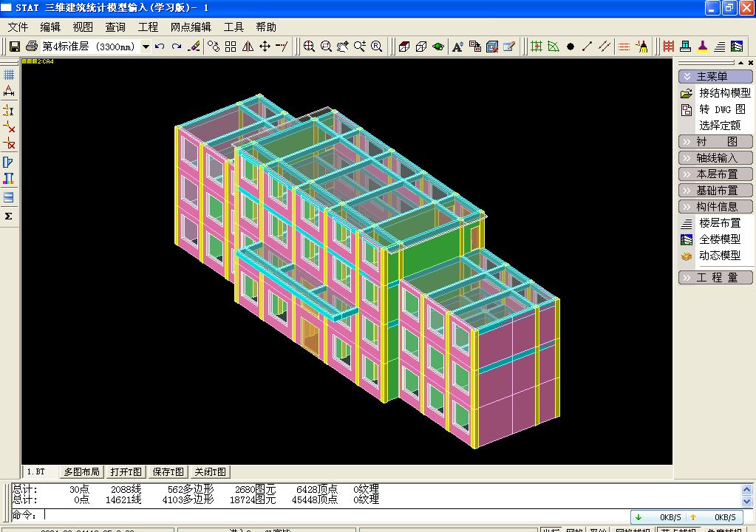Expand the 轴线输入 menu section

point(715,157)
